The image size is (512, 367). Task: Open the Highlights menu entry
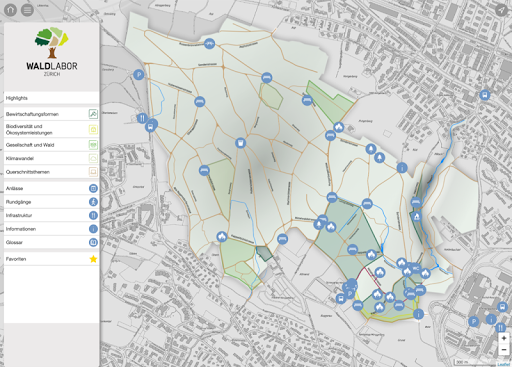(51, 98)
